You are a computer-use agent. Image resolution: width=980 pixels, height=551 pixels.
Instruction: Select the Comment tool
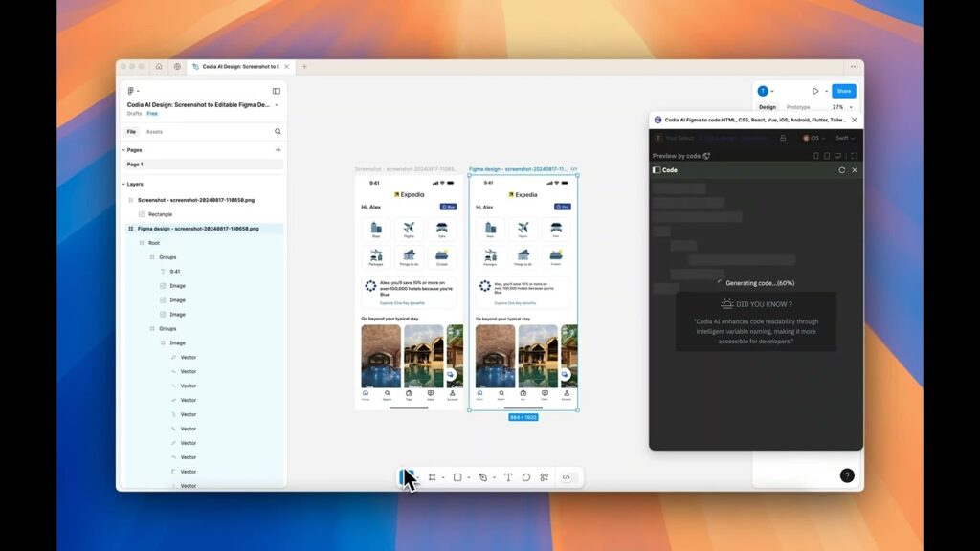[526, 477]
